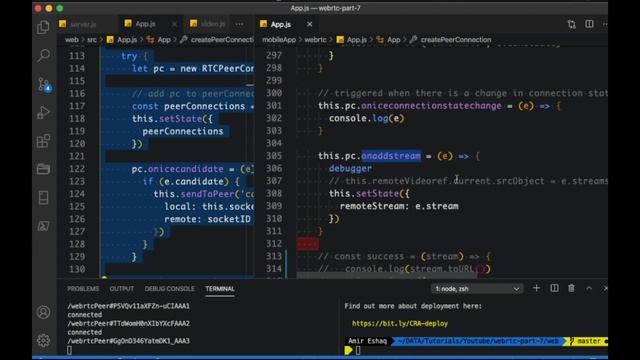Click terminal line '/webrtcPeer#TTdWomH0nXIbYXcFAAA2'
Viewport: 640px width, 360px height.
pos(129,323)
